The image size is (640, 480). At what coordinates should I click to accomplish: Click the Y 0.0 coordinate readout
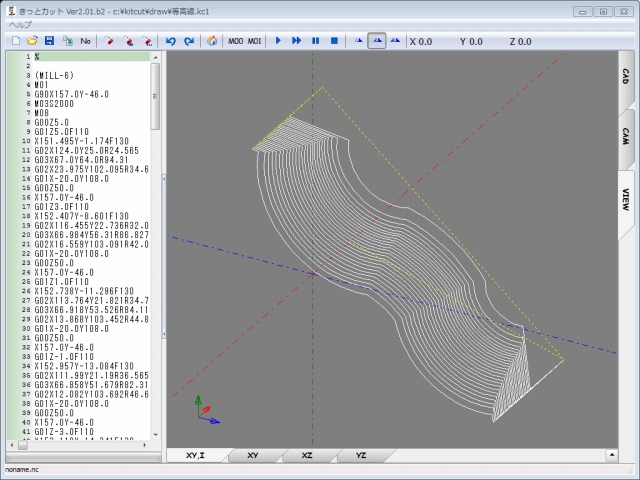pyautogui.click(x=471, y=42)
